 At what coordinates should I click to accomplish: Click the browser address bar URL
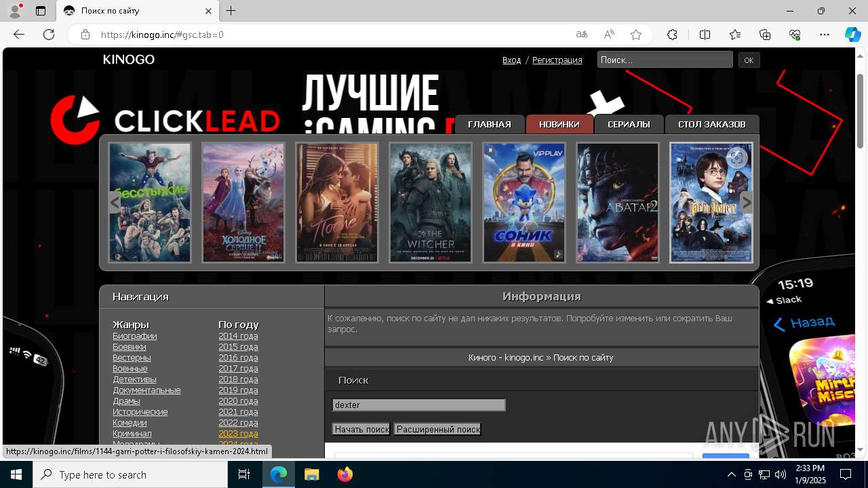[x=162, y=35]
